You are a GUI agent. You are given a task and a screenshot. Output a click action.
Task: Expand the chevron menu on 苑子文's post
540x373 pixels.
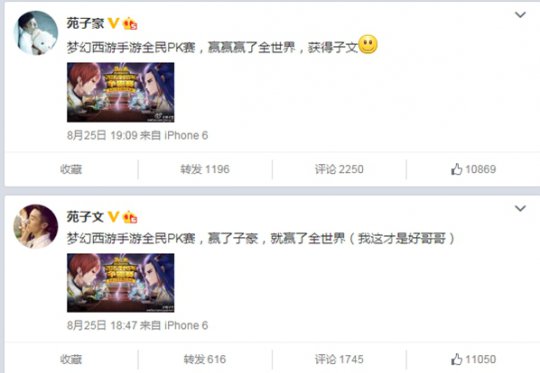(x=520, y=208)
